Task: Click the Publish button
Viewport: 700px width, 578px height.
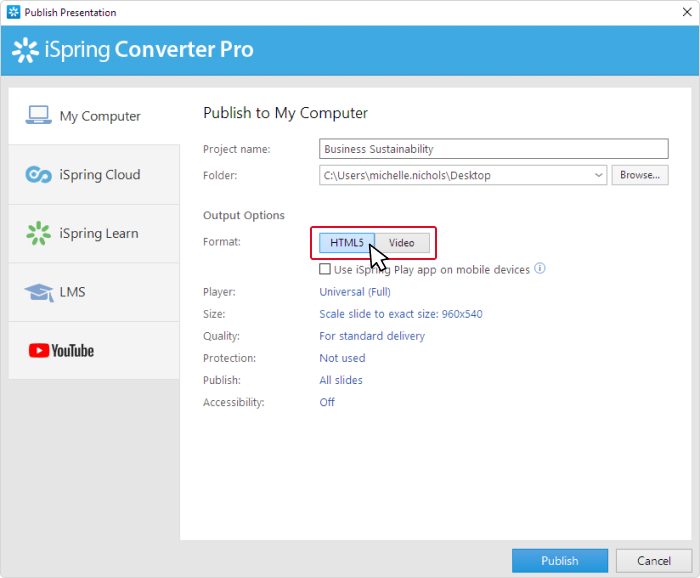Action: [560, 561]
